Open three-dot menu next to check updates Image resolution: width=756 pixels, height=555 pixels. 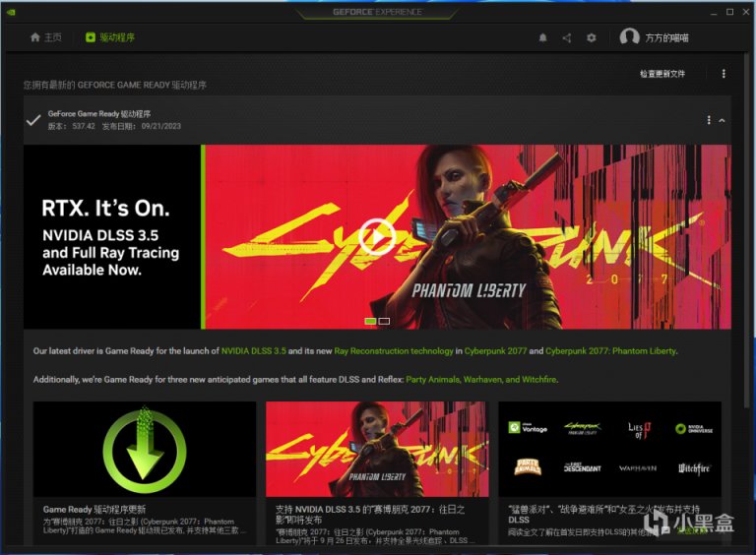point(724,74)
